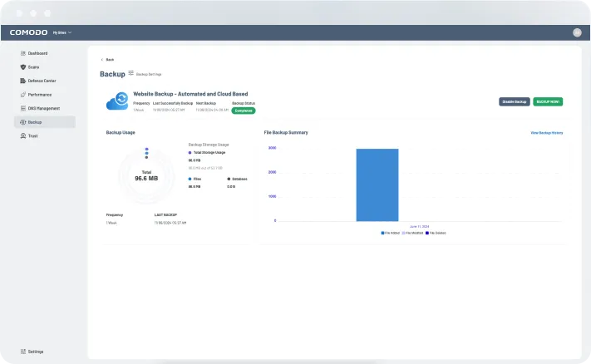
Task: Click the Settings gear icon in sidebar
Action: pyautogui.click(x=22, y=352)
